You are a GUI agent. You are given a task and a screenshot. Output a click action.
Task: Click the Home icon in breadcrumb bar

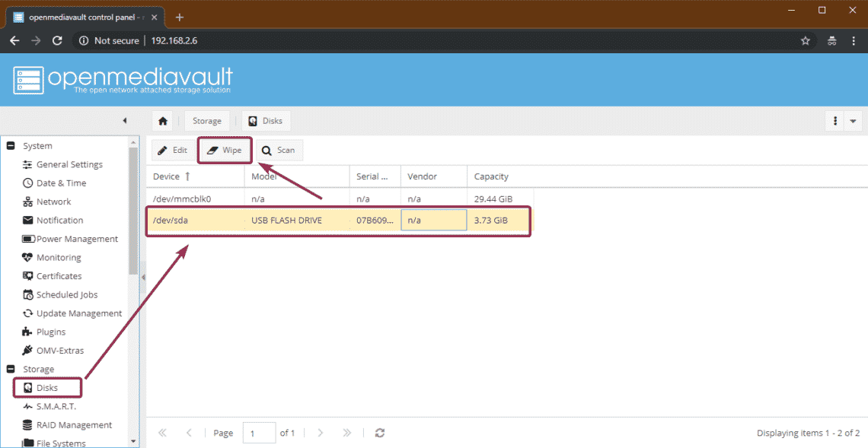pyautogui.click(x=163, y=121)
